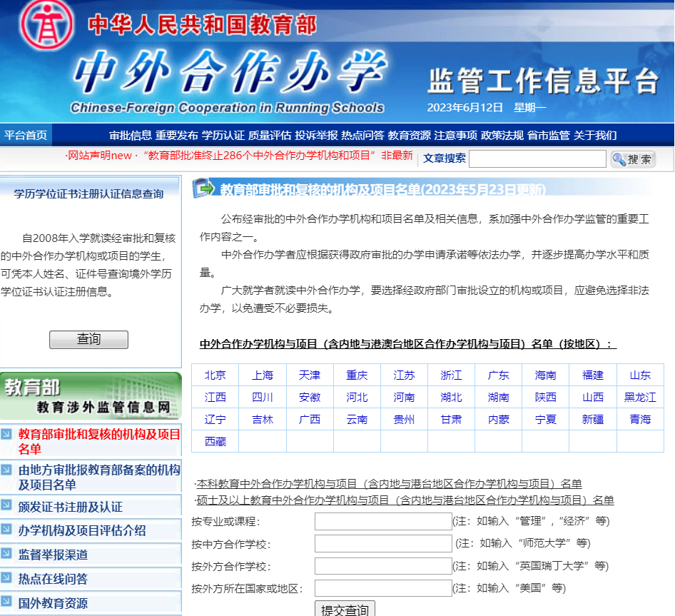Click arrow icon beside 国外教育资源
The height and width of the screenshot is (616, 675).
pos(6,600)
